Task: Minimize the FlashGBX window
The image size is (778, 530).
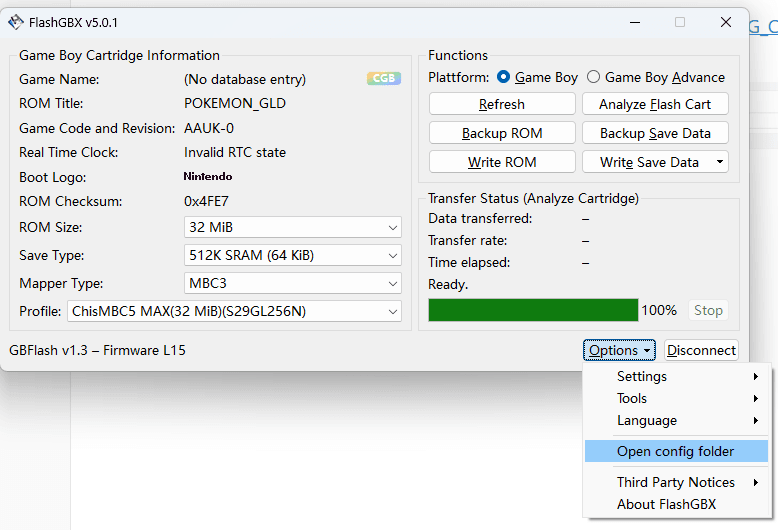Action: click(635, 22)
